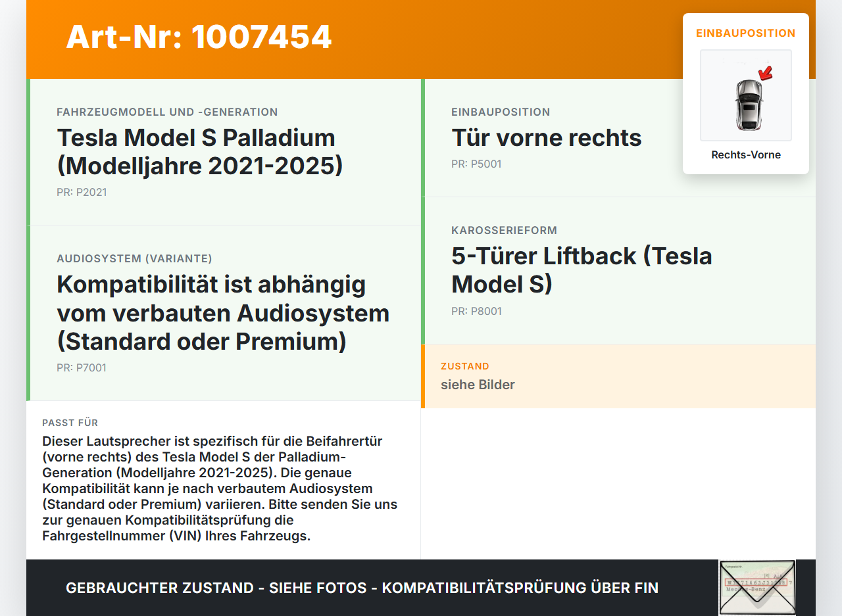
Task: Select Tesla Model S Palladium model text
Action: (200, 152)
